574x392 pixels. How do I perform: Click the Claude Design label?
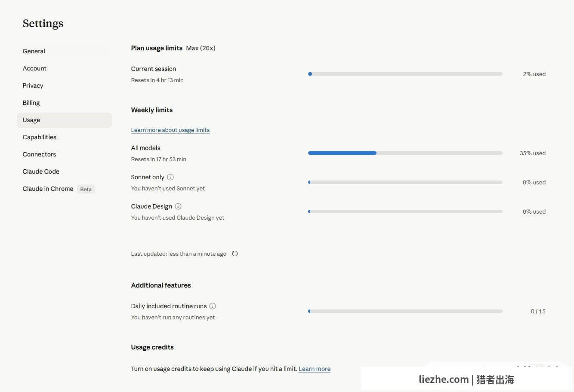click(151, 206)
